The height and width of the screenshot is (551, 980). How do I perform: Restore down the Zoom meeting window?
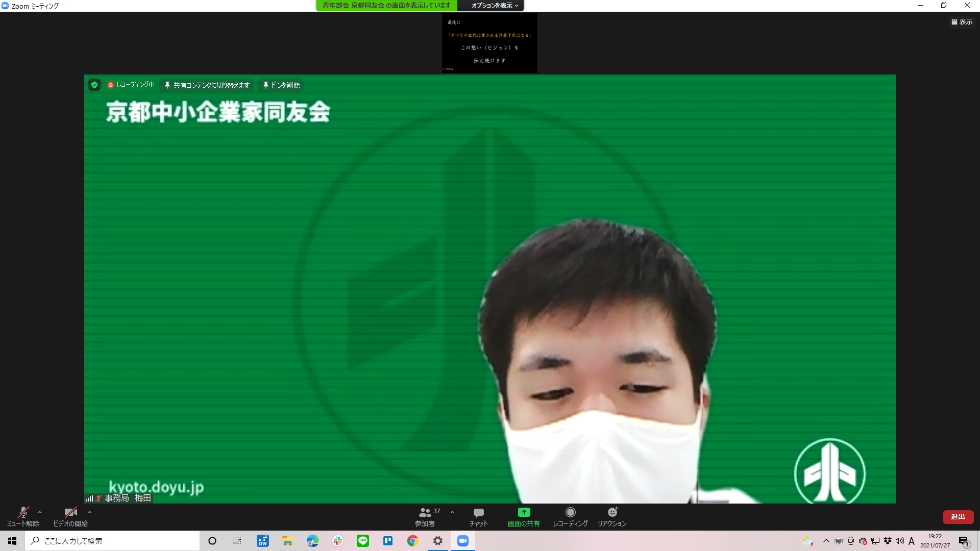coord(944,6)
